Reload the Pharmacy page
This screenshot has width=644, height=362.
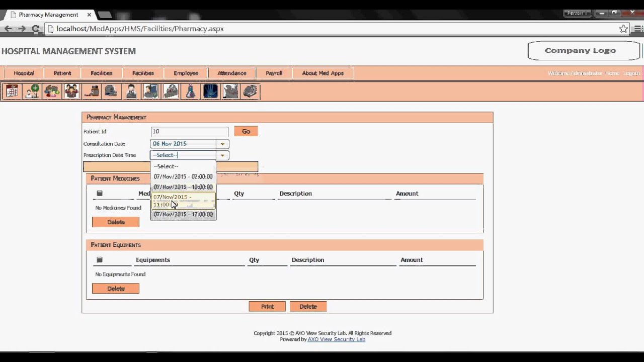click(x=36, y=29)
